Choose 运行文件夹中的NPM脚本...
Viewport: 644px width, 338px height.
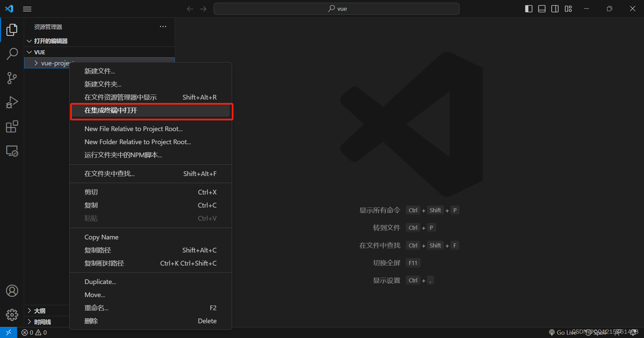(151, 155)
